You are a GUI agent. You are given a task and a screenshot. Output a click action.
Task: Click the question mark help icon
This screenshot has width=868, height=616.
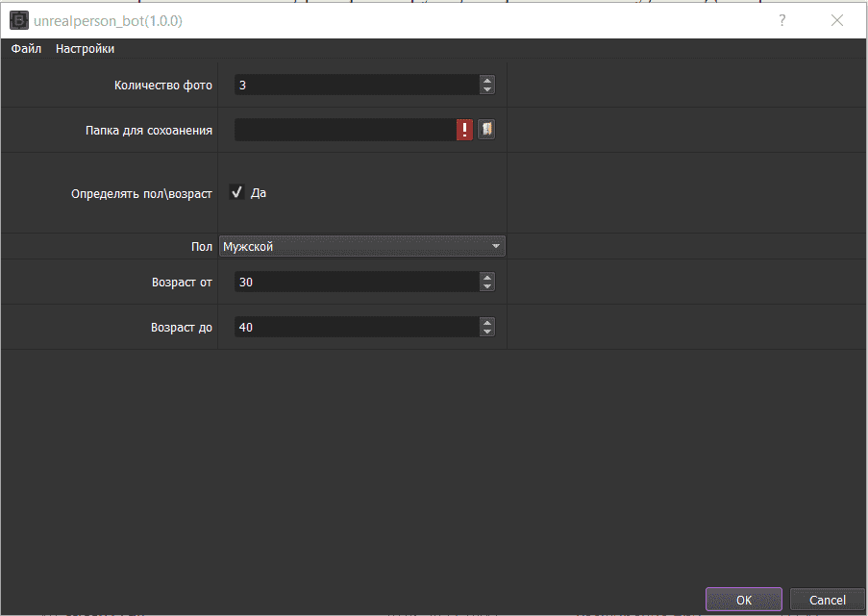click(781, 20)
